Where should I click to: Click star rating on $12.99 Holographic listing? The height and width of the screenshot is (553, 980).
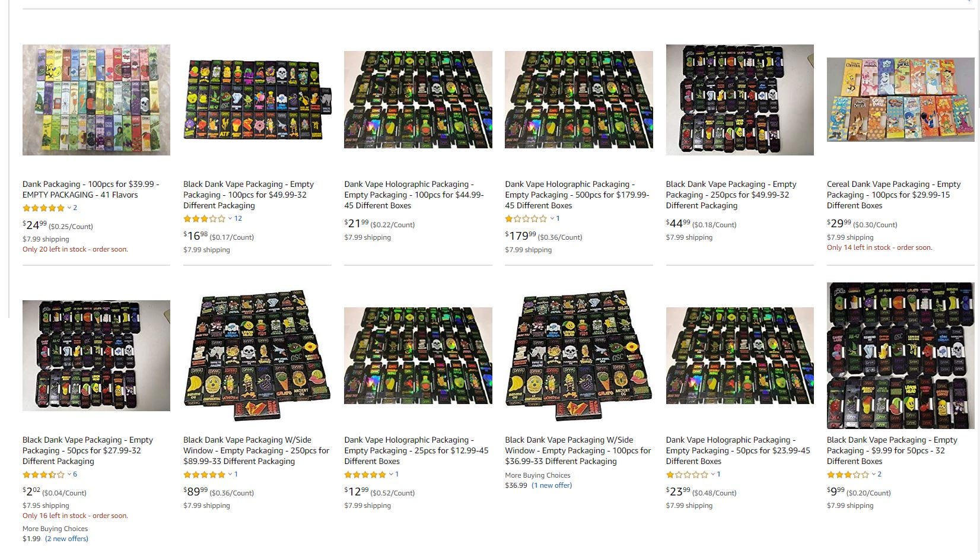pos(365,474)
